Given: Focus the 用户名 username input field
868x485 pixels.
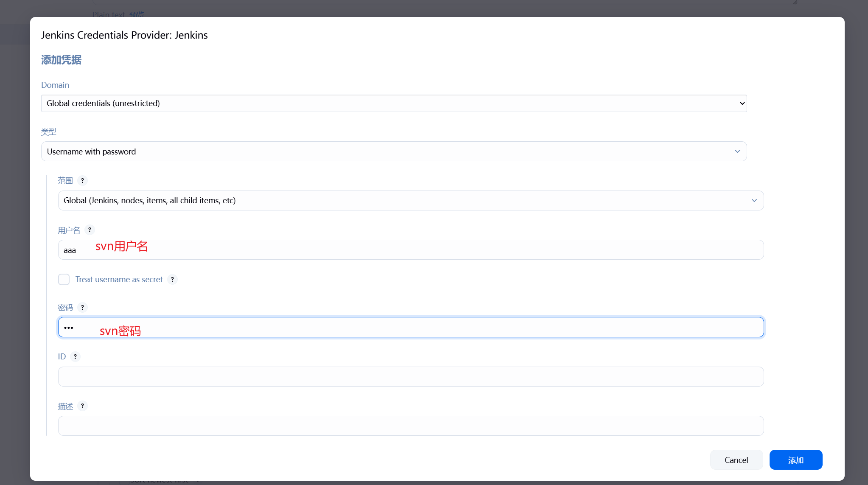Looking at the screenshot, I should (x=411, y=250).
